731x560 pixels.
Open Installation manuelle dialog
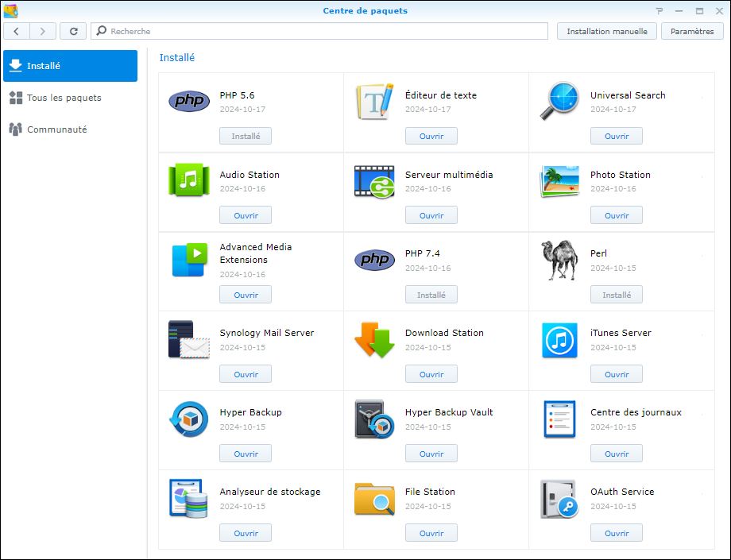point(607,31)
